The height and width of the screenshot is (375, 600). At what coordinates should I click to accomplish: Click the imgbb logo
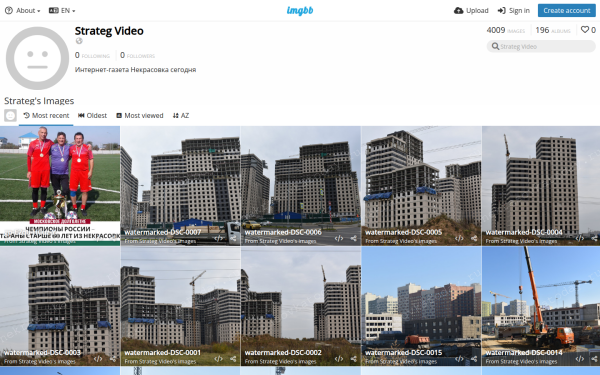click(300, 11)
